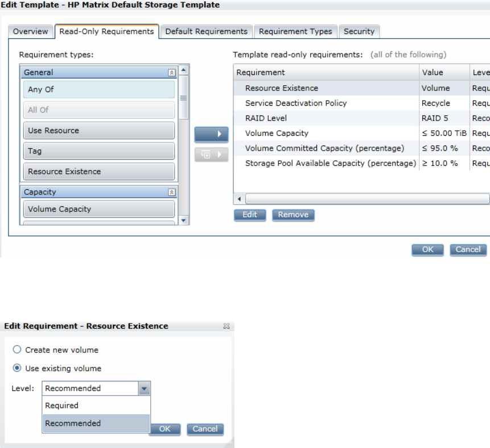Click the add requirement arrow button
Image resolution: width=490 pixels, height=448 pixels.
tap(211, 134)
